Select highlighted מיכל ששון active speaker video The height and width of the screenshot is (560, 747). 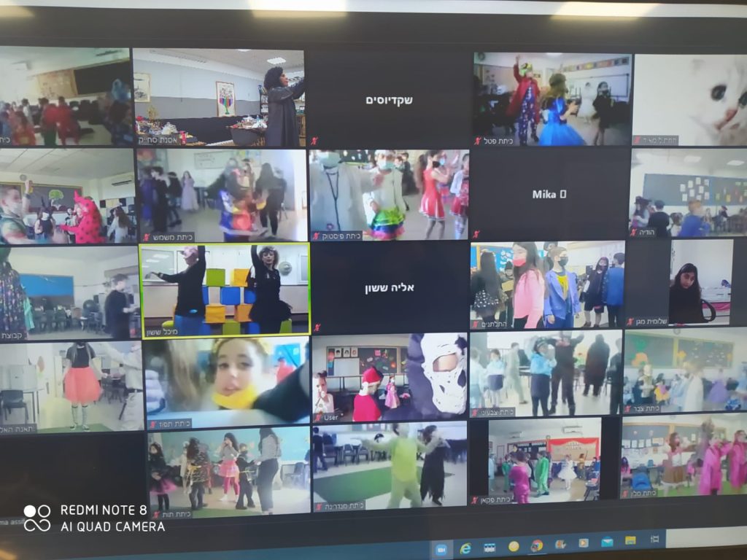click(x=225, y=290)
